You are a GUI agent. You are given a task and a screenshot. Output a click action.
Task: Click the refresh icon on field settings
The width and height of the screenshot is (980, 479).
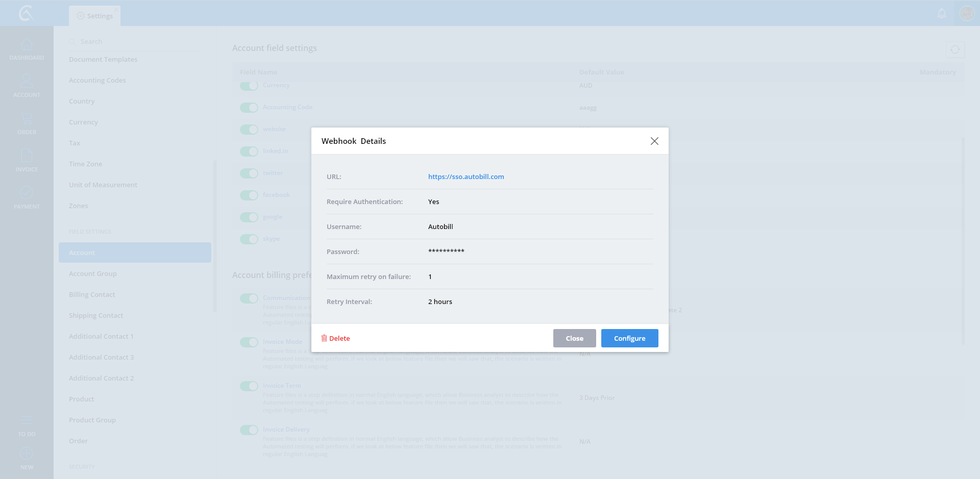(x=955, y=49)
